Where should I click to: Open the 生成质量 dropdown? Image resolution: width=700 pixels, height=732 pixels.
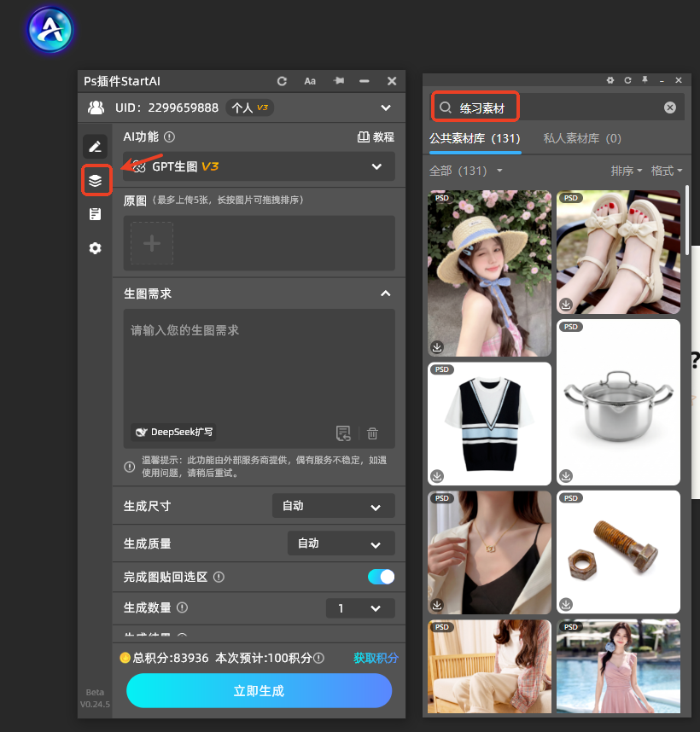pyautogui.click(x=341, y=543)
